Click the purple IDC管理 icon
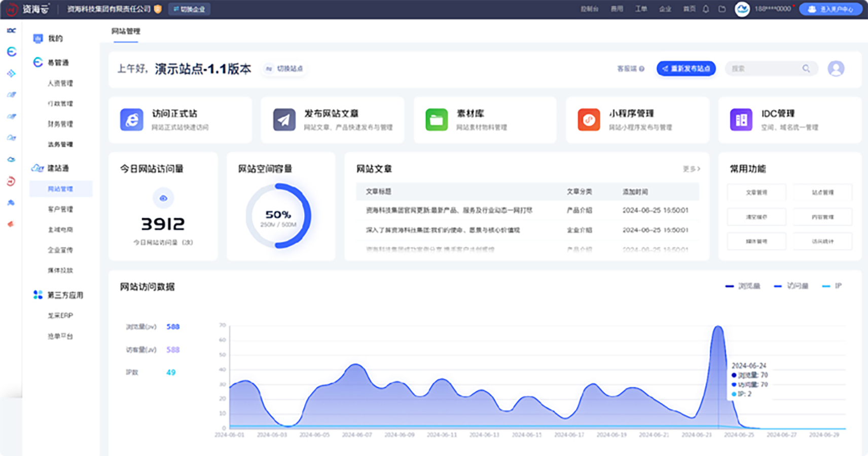The height and width of the screenshot is (456, 868). (x=741, y=120)
